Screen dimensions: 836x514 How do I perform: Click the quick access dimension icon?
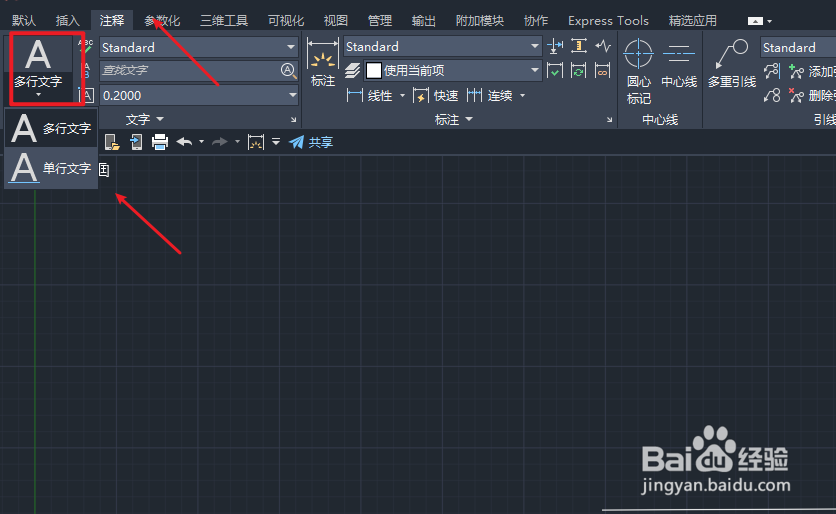256,142
